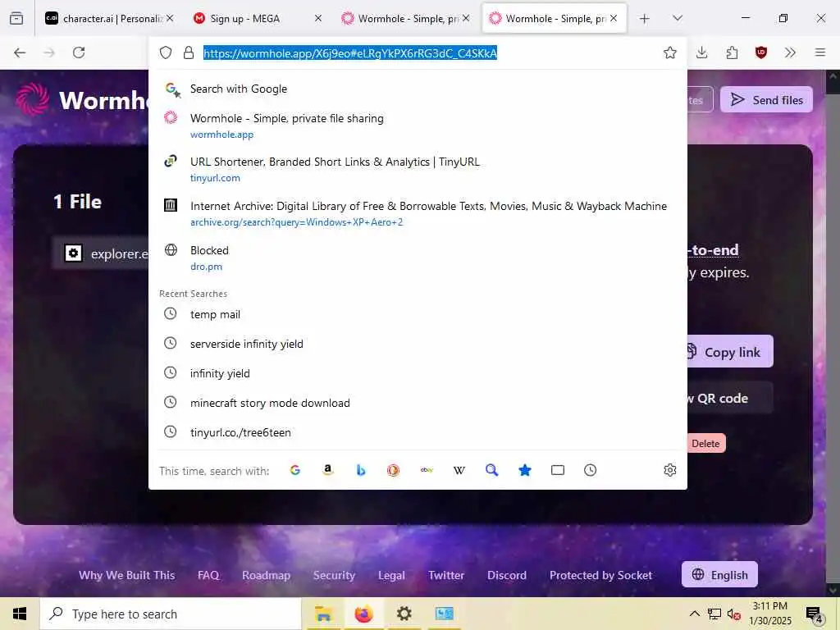
Task: Close the Sign up - MEGA tab
Action: [x=318, y=18]
